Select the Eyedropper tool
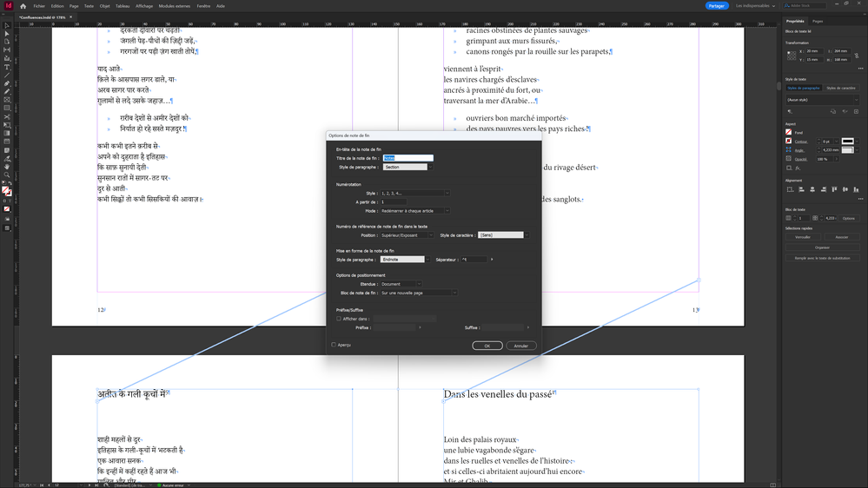868x488 pixels. click(x=7, y=158)
